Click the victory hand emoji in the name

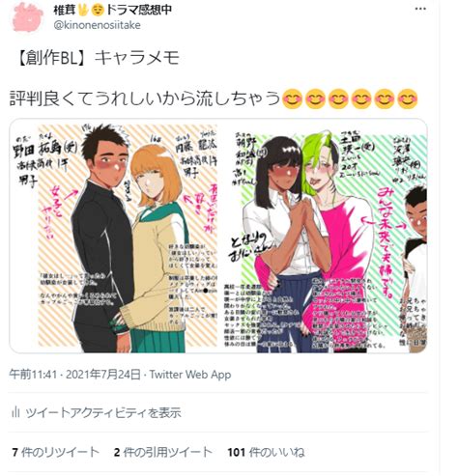click(x=83, y=10)
